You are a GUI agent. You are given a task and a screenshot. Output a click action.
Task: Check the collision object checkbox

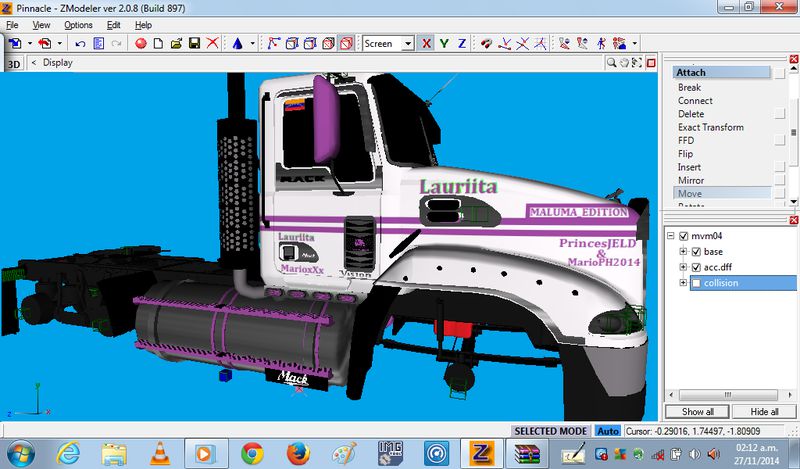(696, 283)
